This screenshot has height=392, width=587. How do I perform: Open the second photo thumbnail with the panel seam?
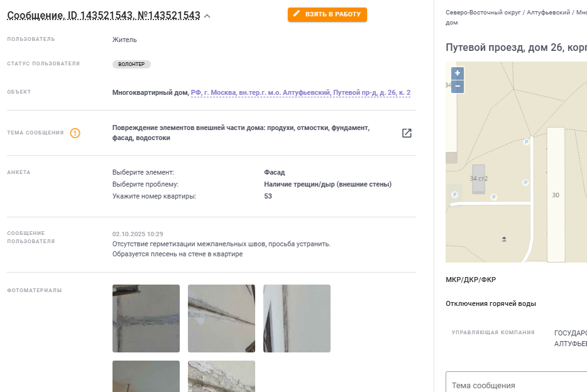(222, 318)
